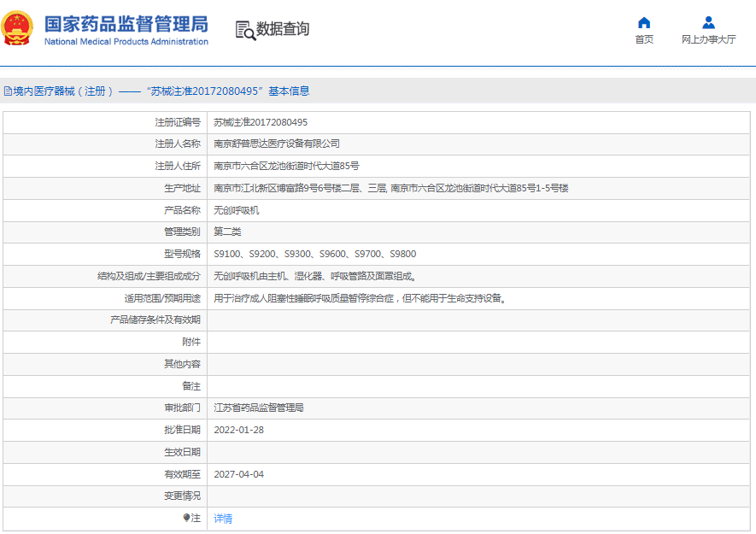Click the 审批部门 row label

click(182, 408)
